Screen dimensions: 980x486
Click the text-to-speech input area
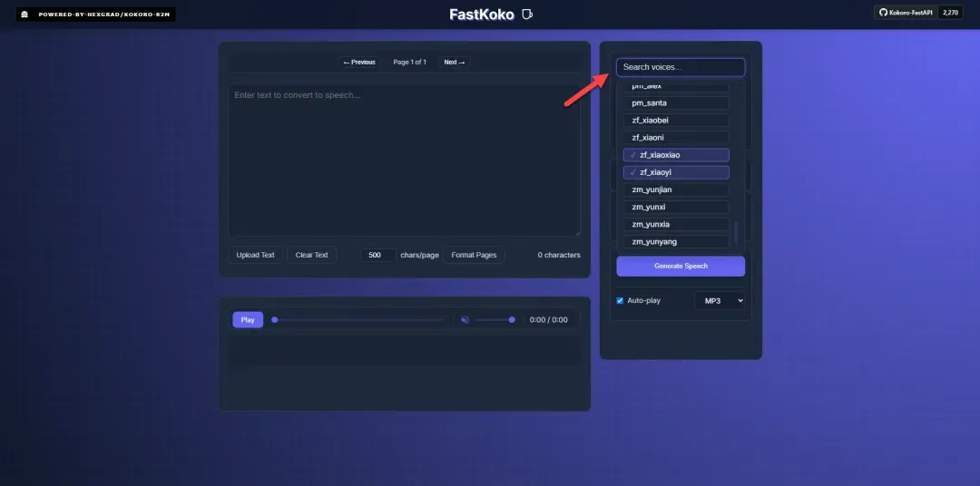(404, 160)
